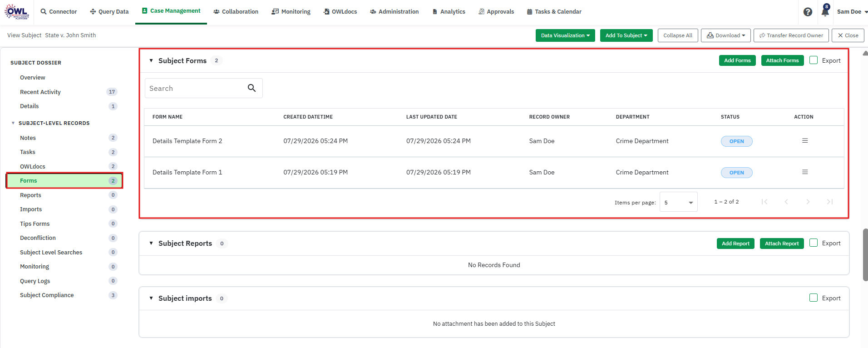Open the help question mark icon
Image resolution: width=868 pixels, height=348 pixels.
(808, 12)
